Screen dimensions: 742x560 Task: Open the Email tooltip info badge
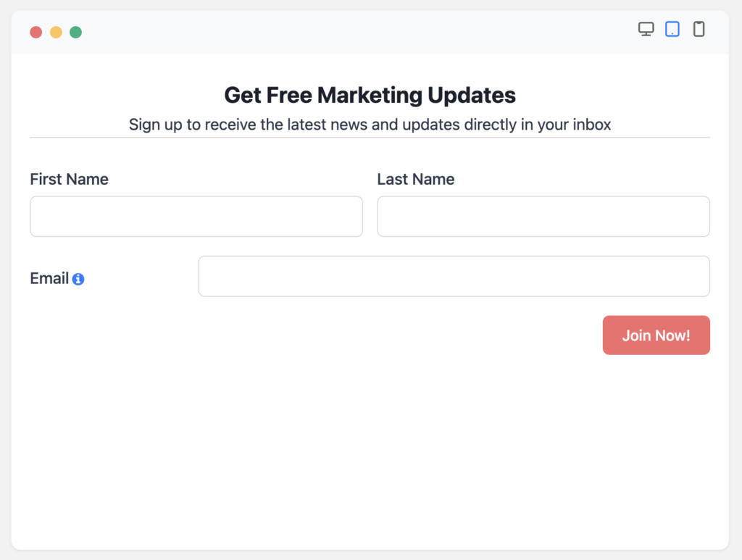[78, 278]
